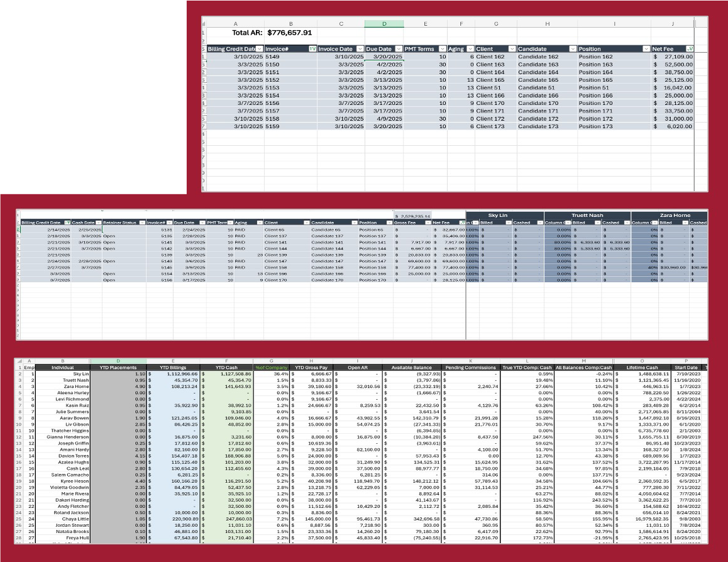Viewport: 728px width, 562px height.
Task: Click the Client 163 cell
Action: coord(496,65)
